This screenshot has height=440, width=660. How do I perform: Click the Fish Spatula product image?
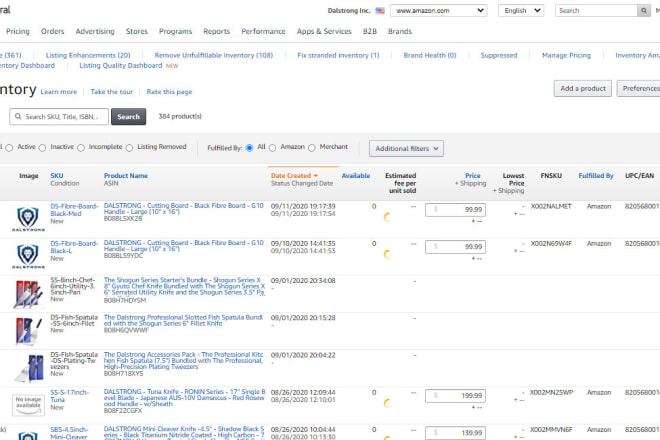(x=28, y=330)
